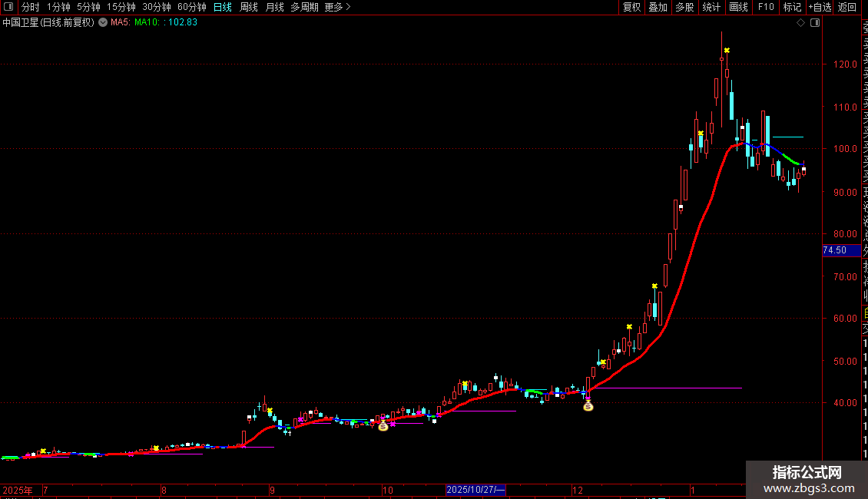Switch to 周线 weekly chart

tap(249, 7)
